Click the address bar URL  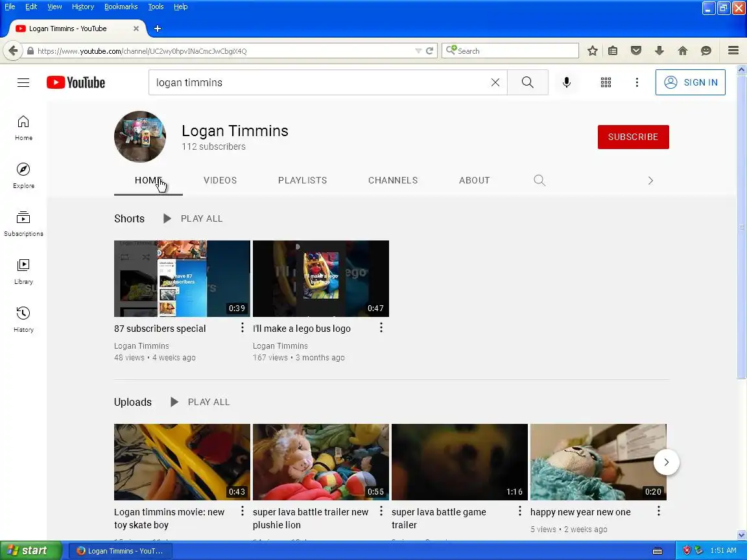pos(142,51)
